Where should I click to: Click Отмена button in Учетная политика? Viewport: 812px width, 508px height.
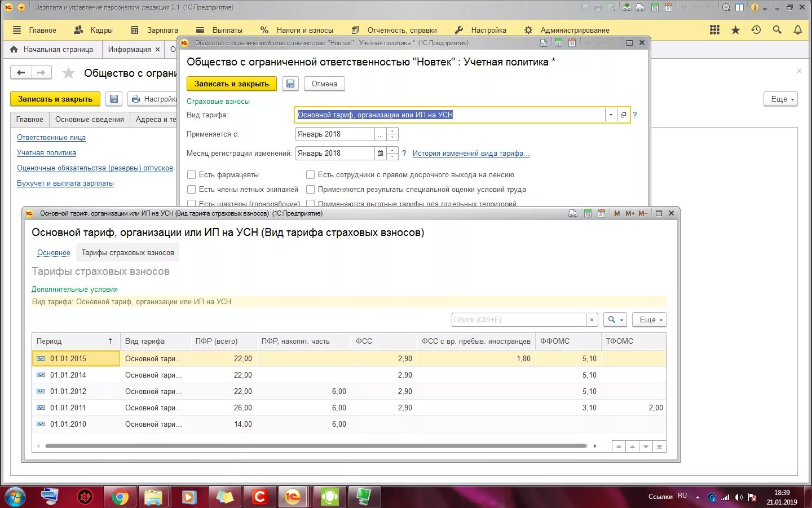click(324, 84)
